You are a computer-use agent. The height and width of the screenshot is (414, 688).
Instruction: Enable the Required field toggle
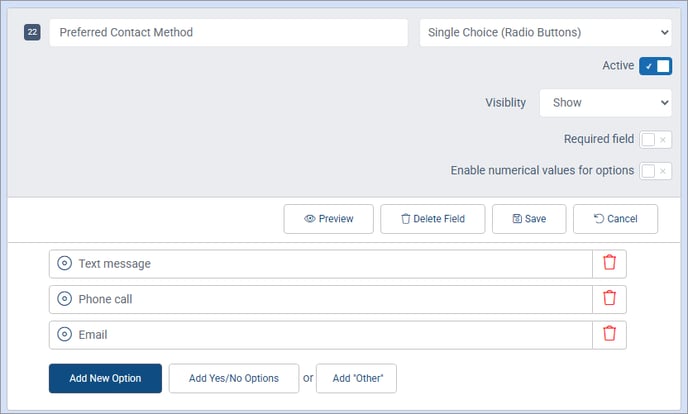click(x=655, y=140)
